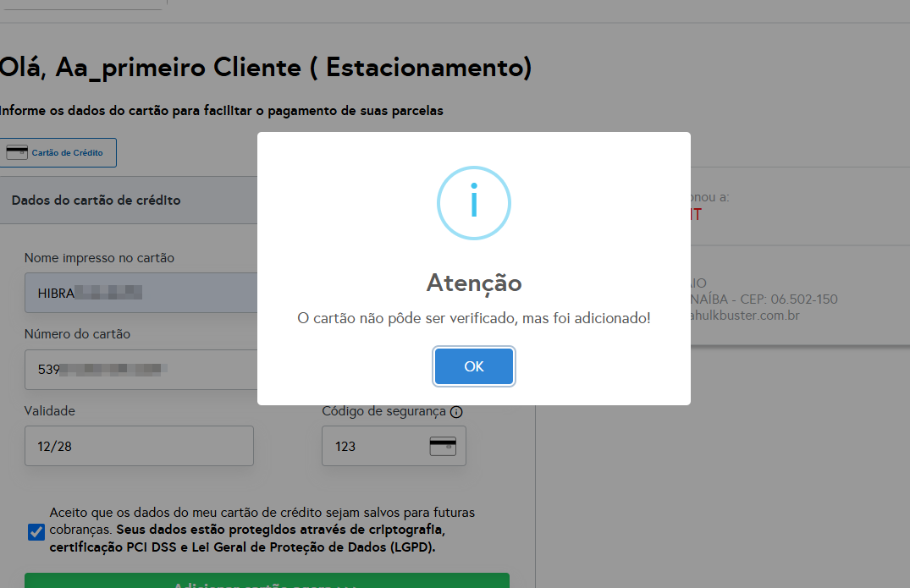Click the Validade field showing 12/28
Screen dimensions: 910x588
tap(139, 446)
